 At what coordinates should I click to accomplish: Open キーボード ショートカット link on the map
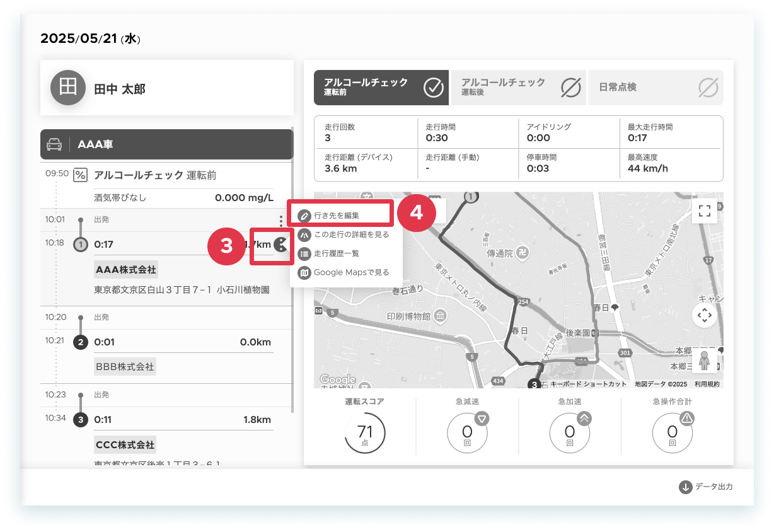point(589,384)
